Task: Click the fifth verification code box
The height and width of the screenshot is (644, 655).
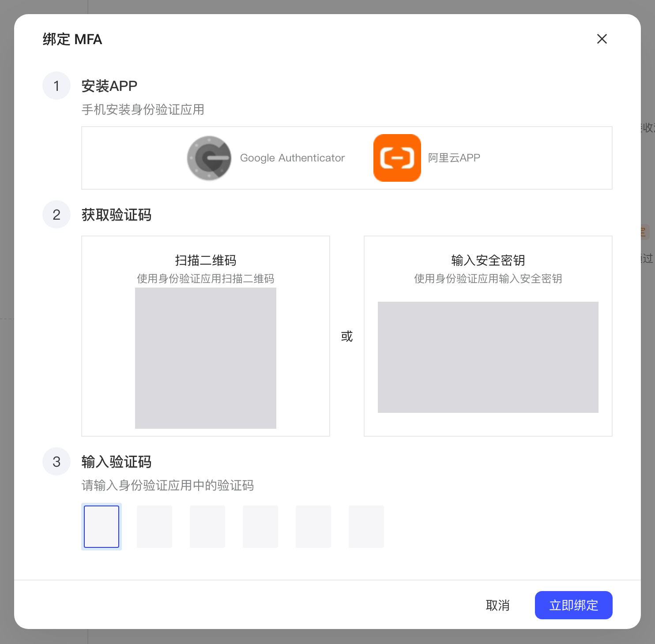Action: click(x=313, y=527)
